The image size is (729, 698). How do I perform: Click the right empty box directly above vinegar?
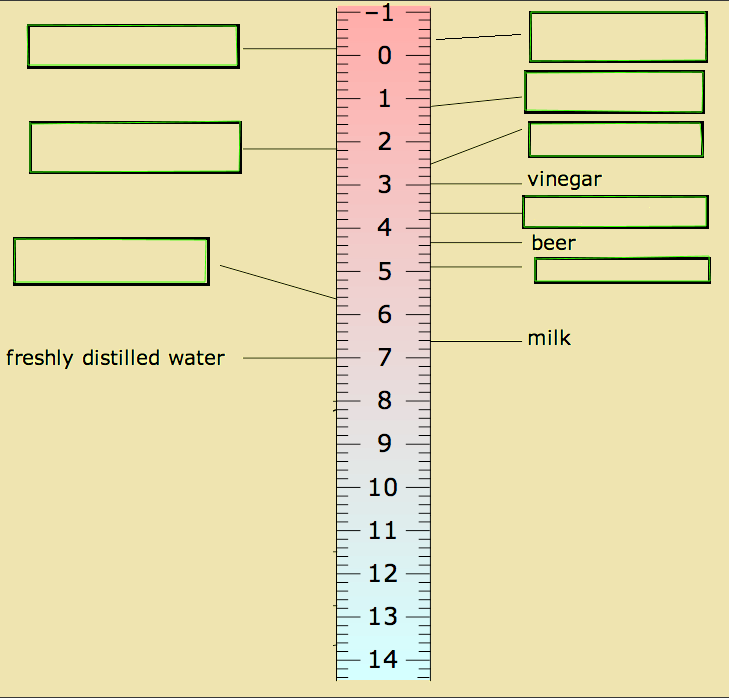pyautogui.click(x=616, y=140)
